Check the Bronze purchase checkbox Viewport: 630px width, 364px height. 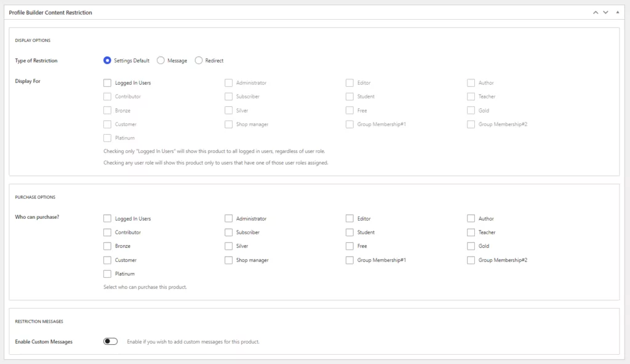point(107,246)
